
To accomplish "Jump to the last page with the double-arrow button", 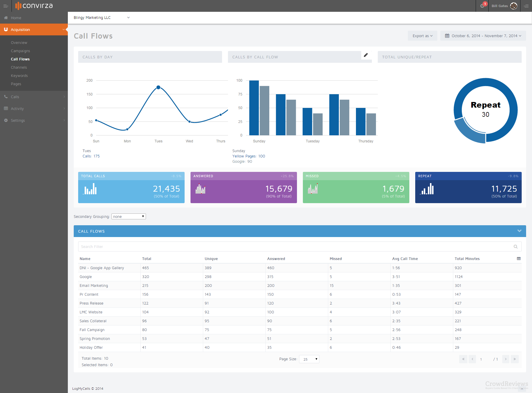I will pyautogui.click(x=515, y=359).
